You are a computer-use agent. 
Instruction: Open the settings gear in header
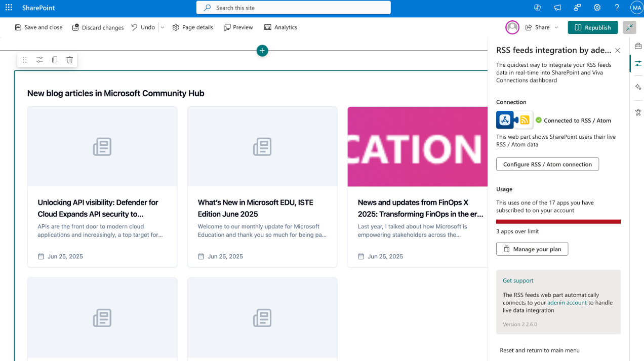(x=597, y=8)
